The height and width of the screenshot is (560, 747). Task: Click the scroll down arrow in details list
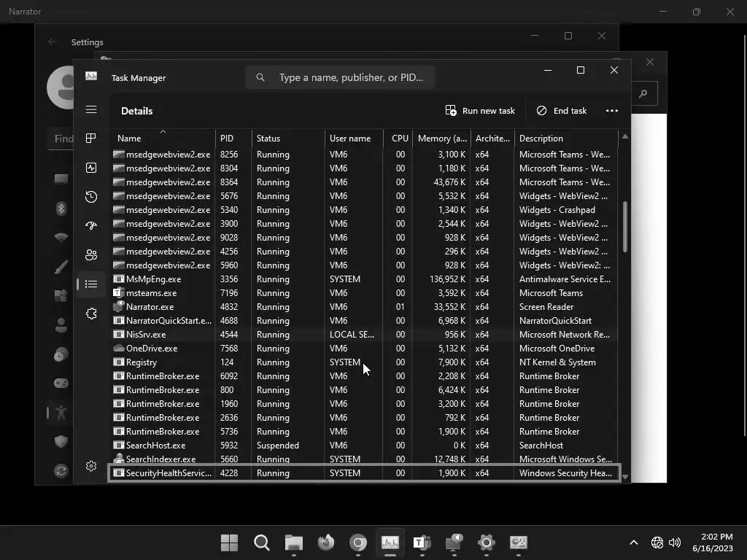(x=625, y=476)
